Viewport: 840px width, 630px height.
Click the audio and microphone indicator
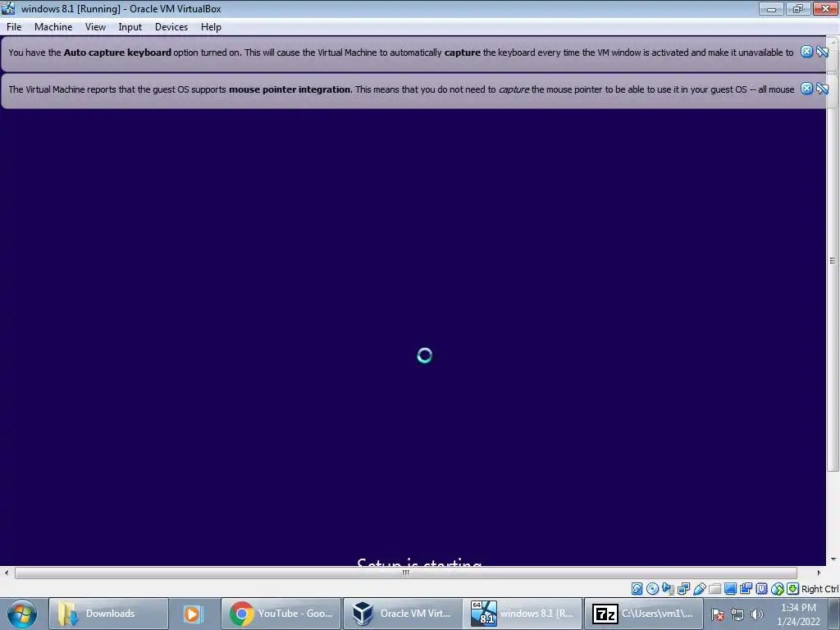pyautogui.click(x=668, y=589)
